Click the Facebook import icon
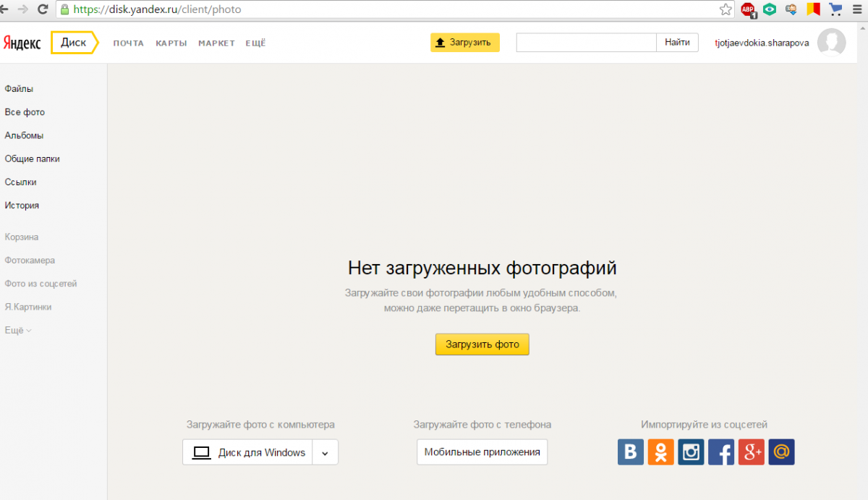This screenshot has width=868, height=500. (721, 452)
